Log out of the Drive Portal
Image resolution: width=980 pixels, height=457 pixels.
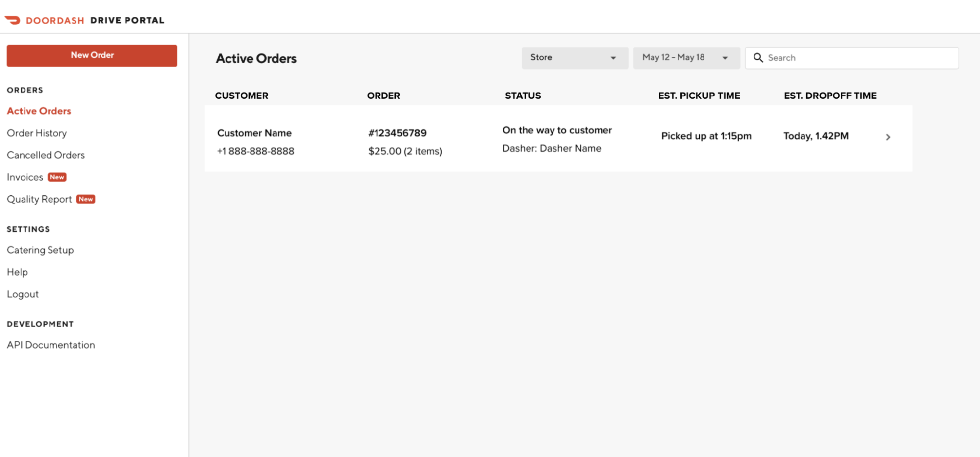click(23, 294)
